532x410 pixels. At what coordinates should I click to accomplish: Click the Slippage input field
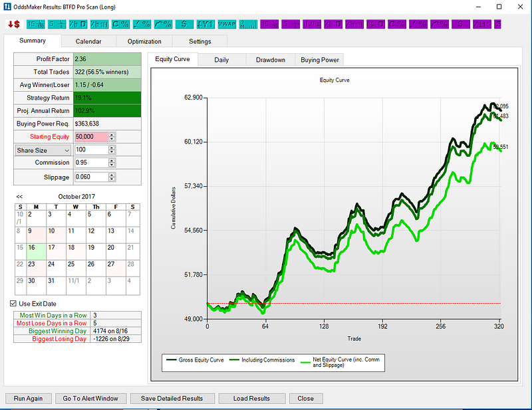(91, 177)
